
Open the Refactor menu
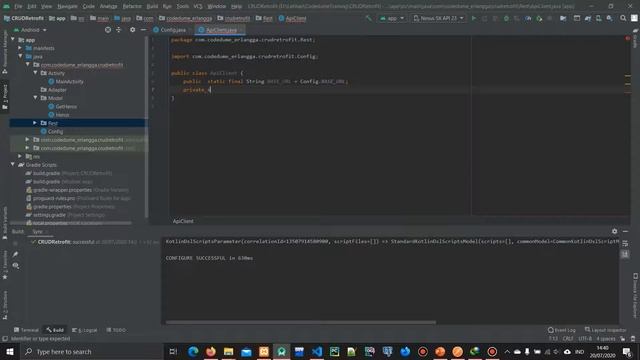132,6
